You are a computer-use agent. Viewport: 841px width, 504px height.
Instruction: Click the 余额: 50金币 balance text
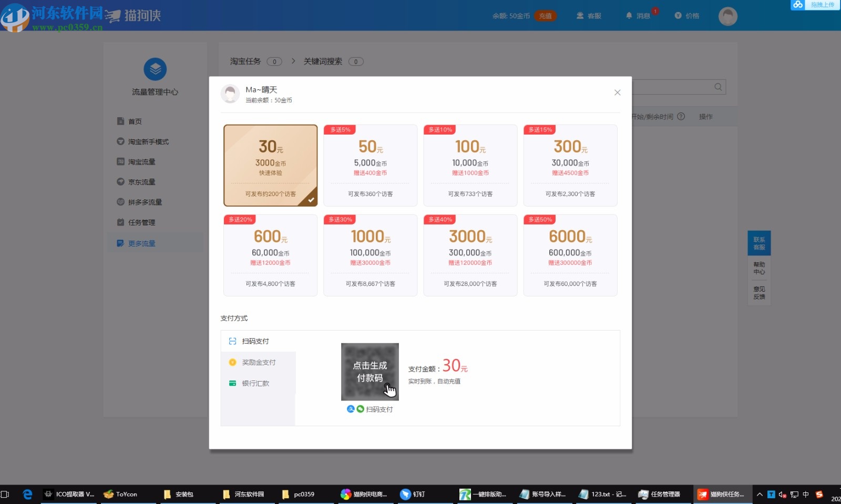click(511, 16)
